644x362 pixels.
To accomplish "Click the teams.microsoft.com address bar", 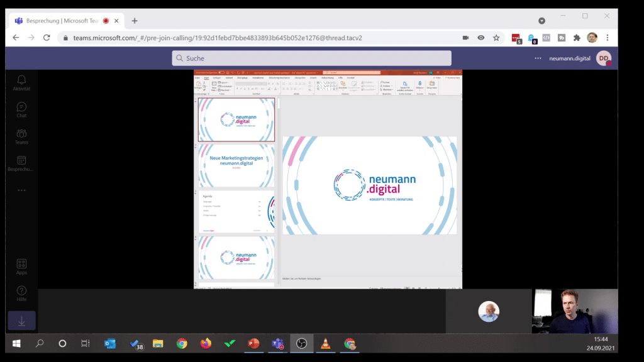I will point(218,38).
